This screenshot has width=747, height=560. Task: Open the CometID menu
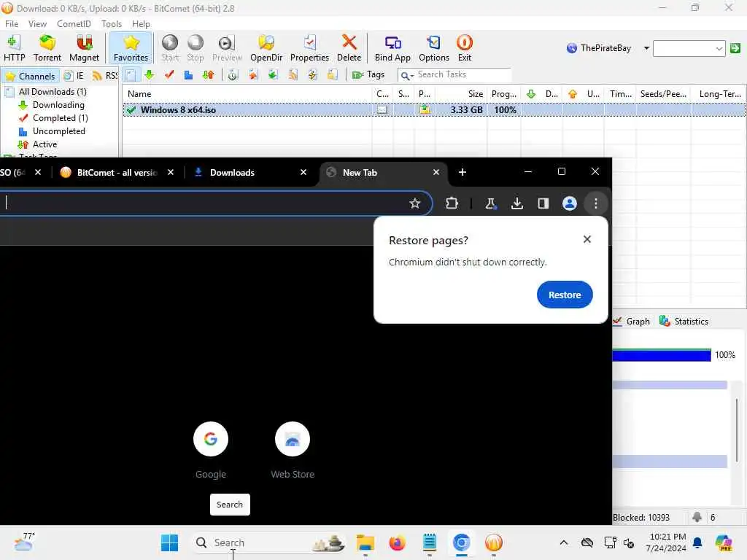74,24
